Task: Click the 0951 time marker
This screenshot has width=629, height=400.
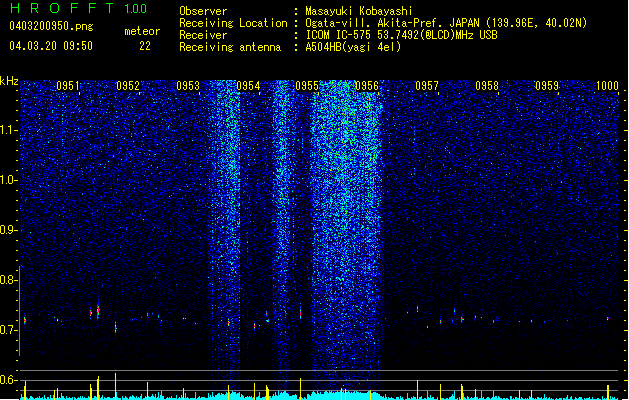Action: (68, 86)
